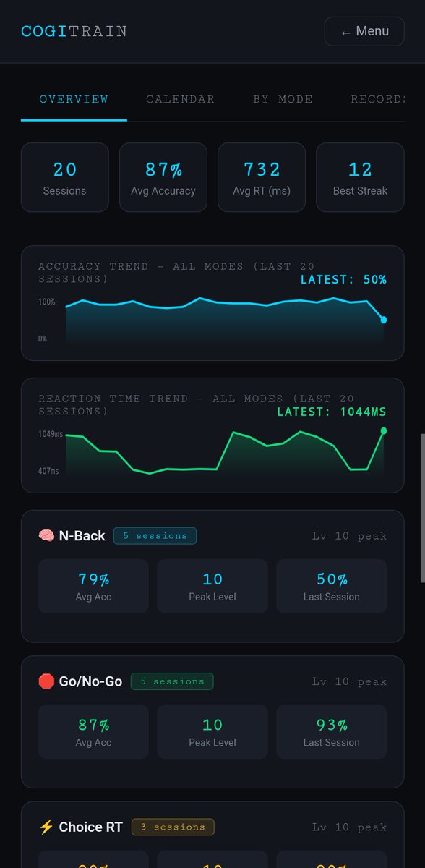Click Choice RT Lv 10 peak text

(x=349, y=827)
